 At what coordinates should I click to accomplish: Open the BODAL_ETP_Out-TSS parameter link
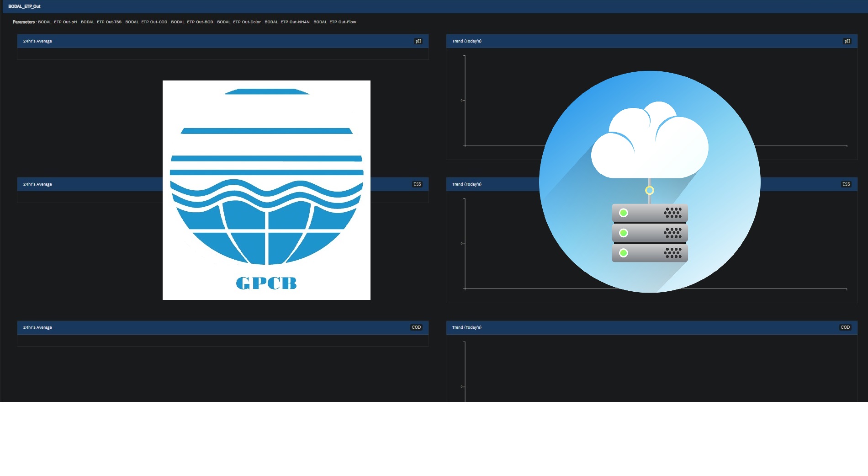[101, 22]
